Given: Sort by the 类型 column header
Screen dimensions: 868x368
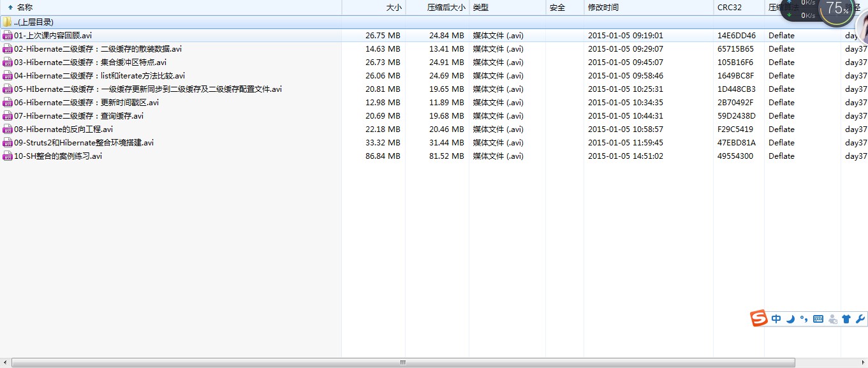Looking at the screenshot, I should (x=507, y=8).
